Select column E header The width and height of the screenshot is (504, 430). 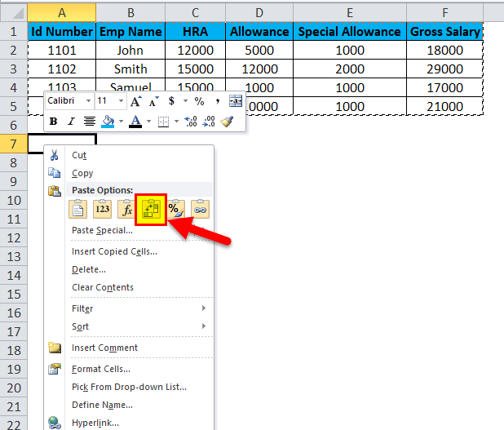(350, 13)
